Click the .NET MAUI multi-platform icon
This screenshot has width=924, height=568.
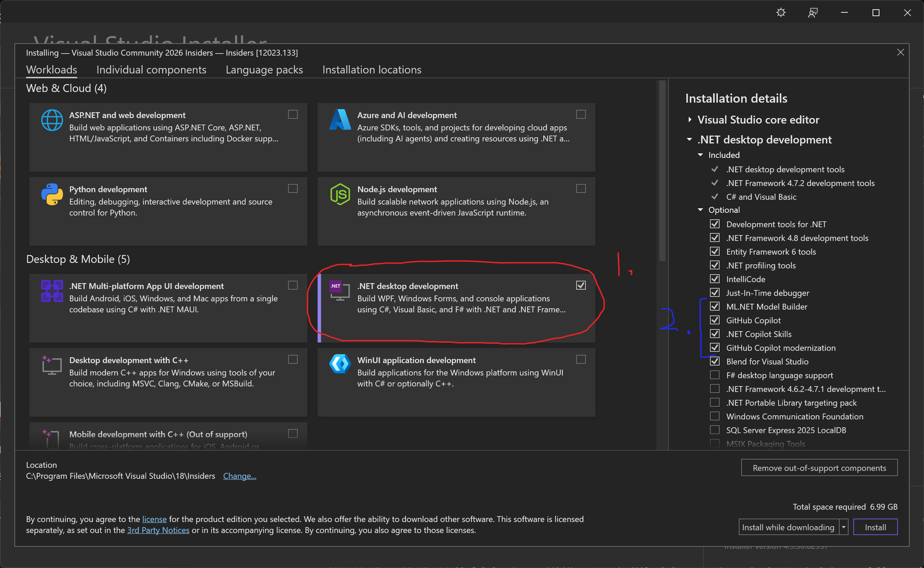tap(52, 291)
